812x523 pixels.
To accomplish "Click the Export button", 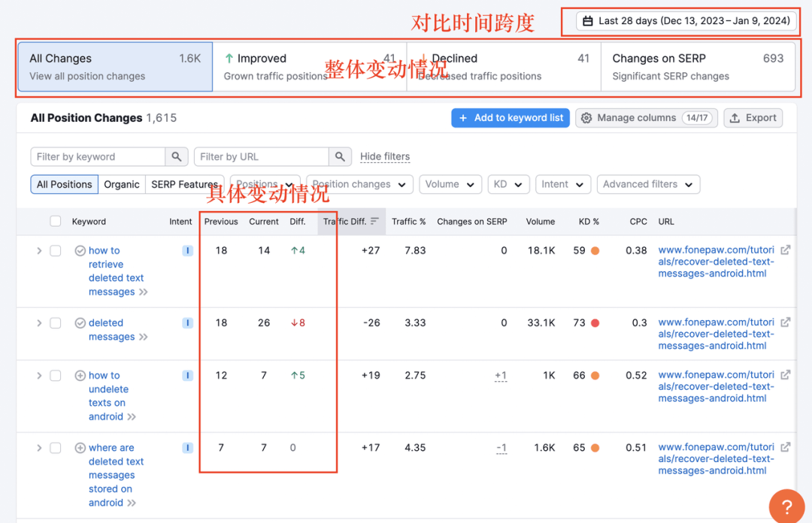I will click(x=753, y=118).
